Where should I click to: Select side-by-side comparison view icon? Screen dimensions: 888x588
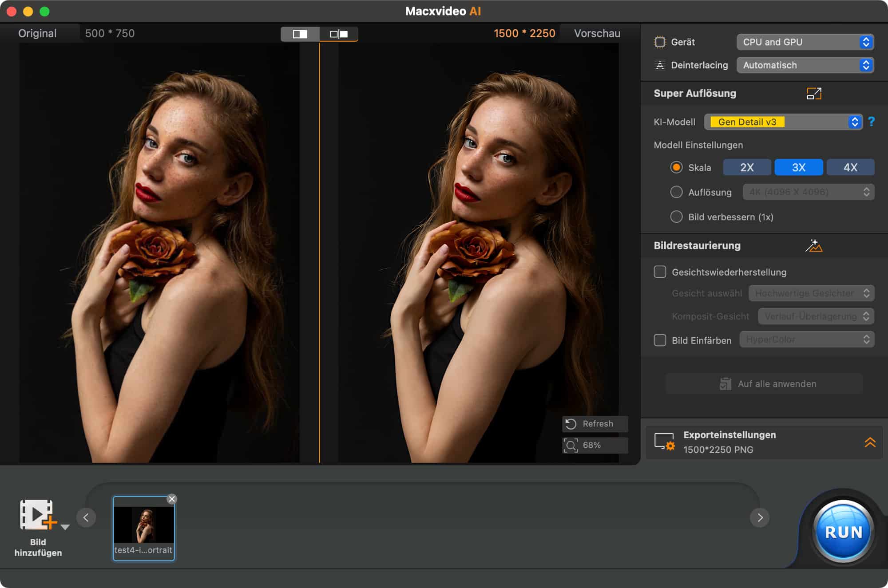(339, 34)
